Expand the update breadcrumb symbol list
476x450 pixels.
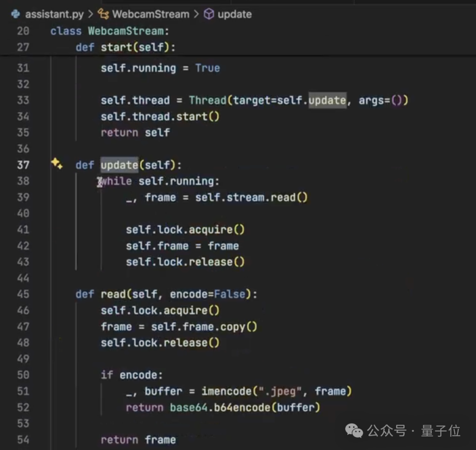coord(234,14)
